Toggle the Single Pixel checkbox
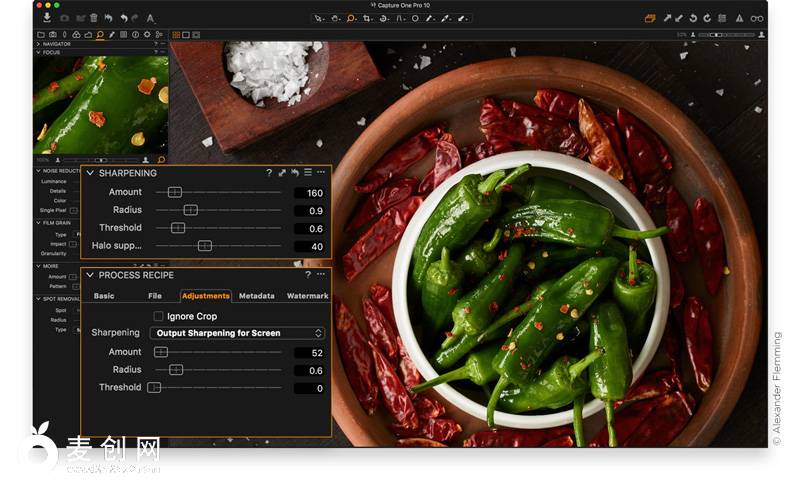 (x=74, y=210)
